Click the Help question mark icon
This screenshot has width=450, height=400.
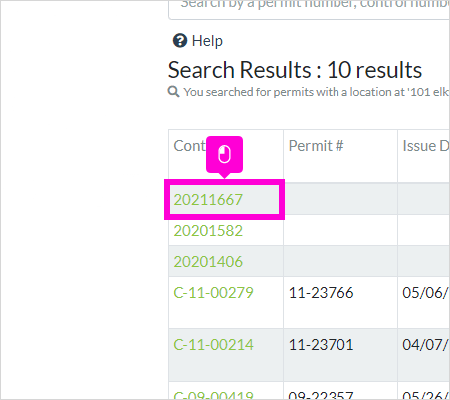pyautogui.click(x=180, y=41)
